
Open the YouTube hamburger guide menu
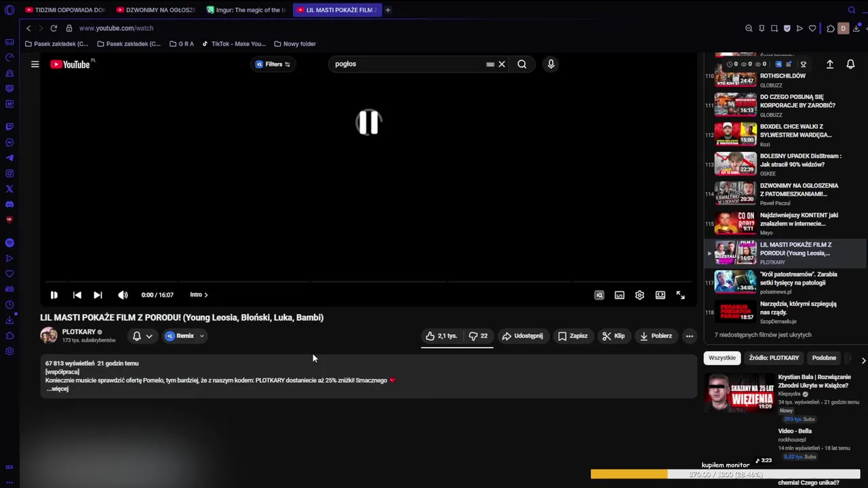tap(35, 64)
